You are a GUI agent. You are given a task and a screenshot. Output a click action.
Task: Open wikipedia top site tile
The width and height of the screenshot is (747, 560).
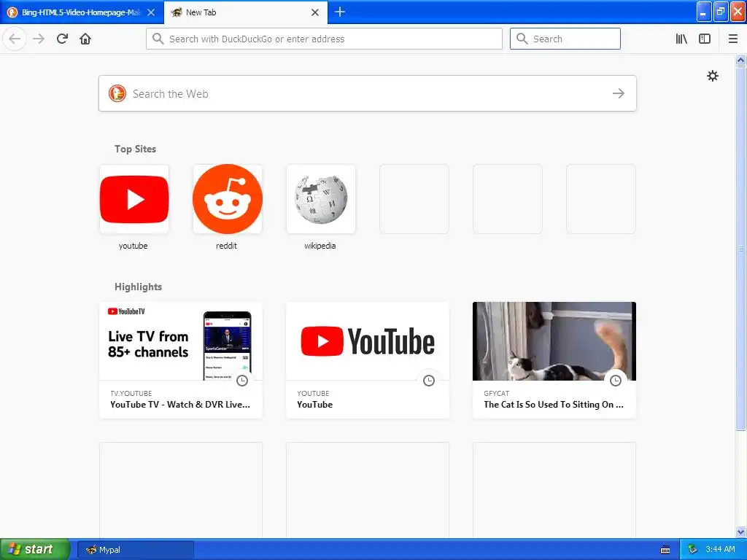(x=321, y=199)
